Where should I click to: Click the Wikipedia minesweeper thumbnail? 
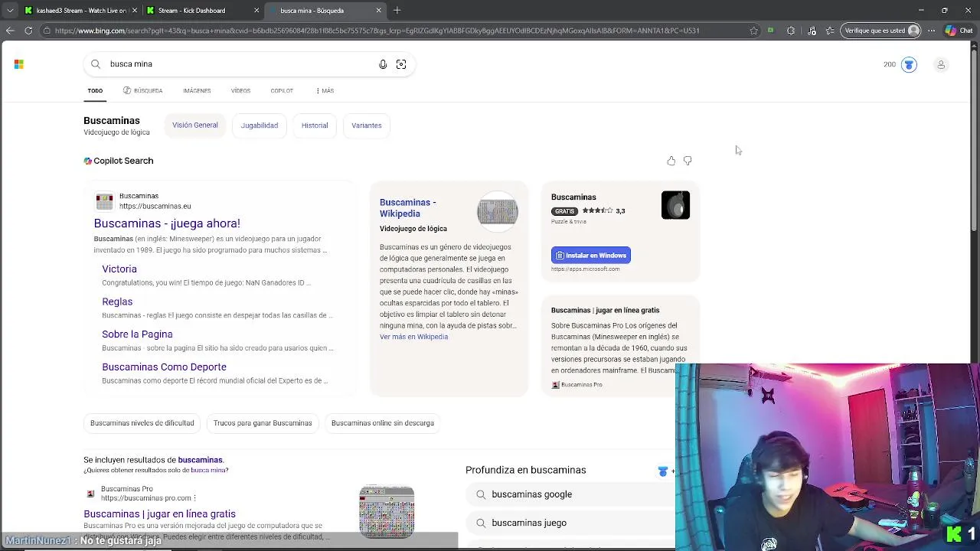[498, 211]
